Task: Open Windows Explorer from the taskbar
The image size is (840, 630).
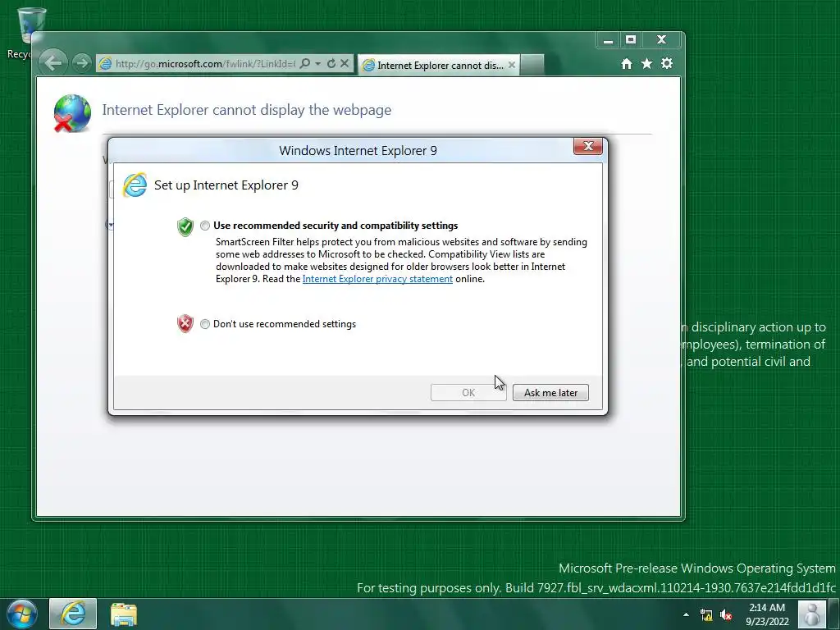Action: [124, 614]
